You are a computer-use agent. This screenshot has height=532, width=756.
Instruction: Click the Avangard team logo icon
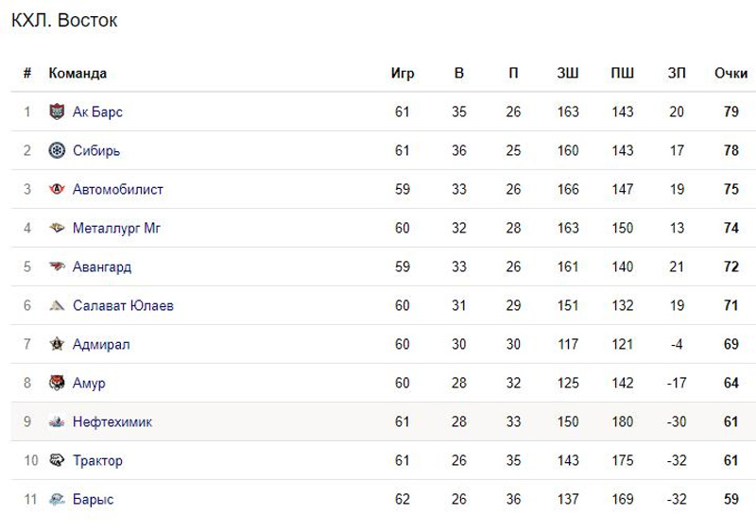57,267
